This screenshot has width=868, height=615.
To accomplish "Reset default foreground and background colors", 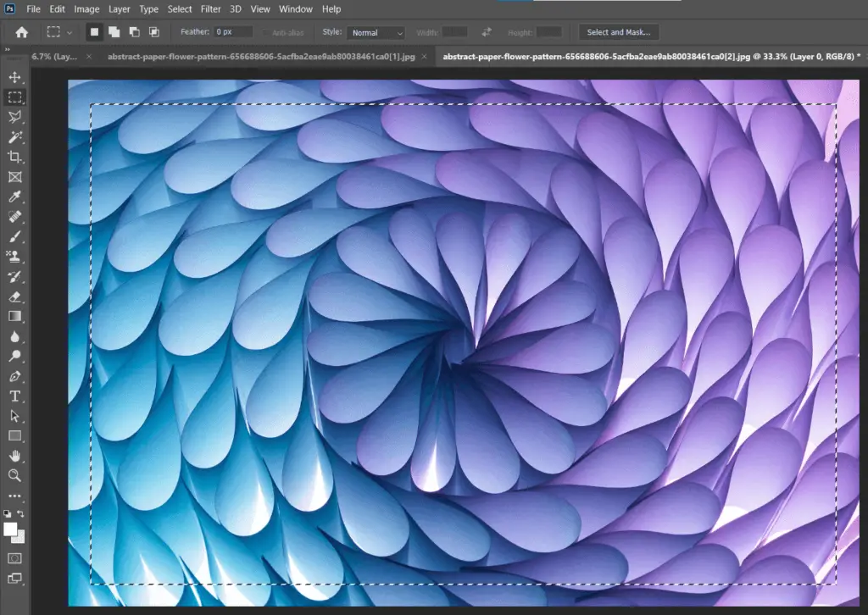I will coord(7,514).
